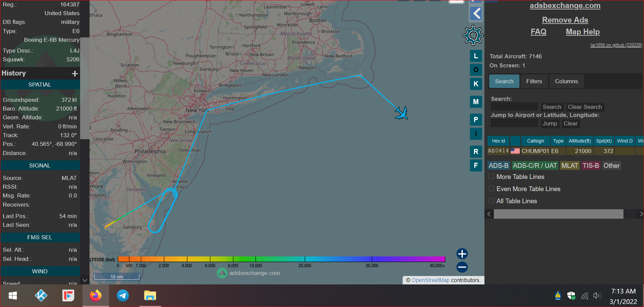Click the horizontal table scrollbar thumb
The image size is (644, 307).
pos(558,214)
